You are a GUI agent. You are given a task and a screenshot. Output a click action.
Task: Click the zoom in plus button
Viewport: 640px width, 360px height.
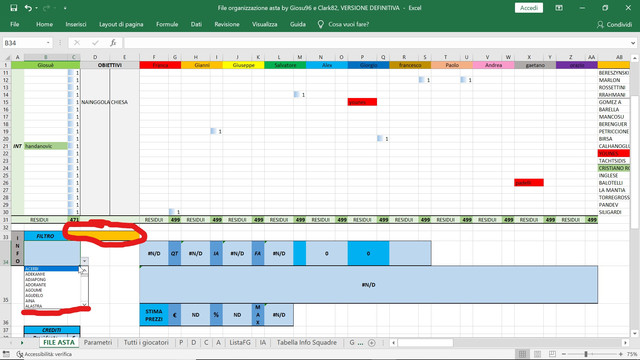[620, 354]
